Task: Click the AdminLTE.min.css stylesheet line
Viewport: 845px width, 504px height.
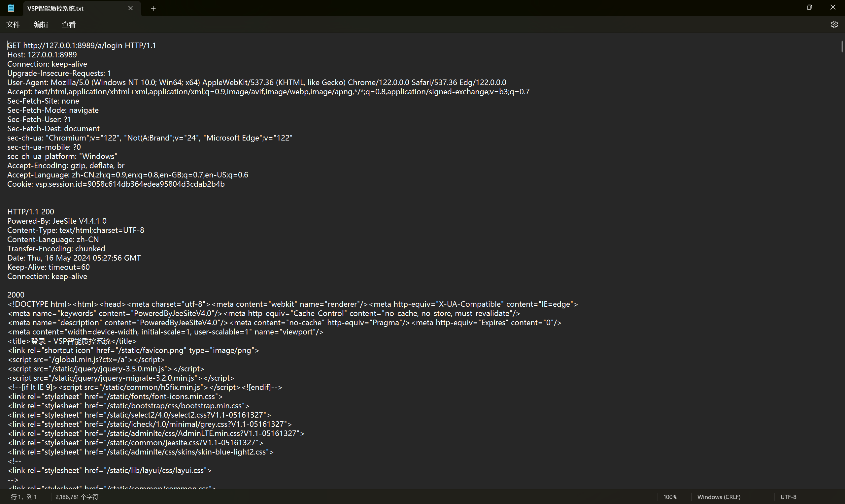Action: pos(156,434)
